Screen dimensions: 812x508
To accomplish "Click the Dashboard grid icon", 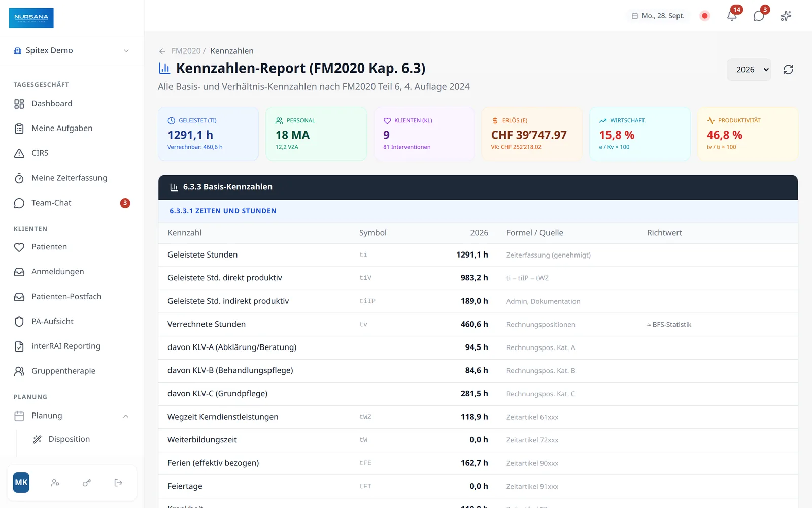I will (x=19, y=104).
